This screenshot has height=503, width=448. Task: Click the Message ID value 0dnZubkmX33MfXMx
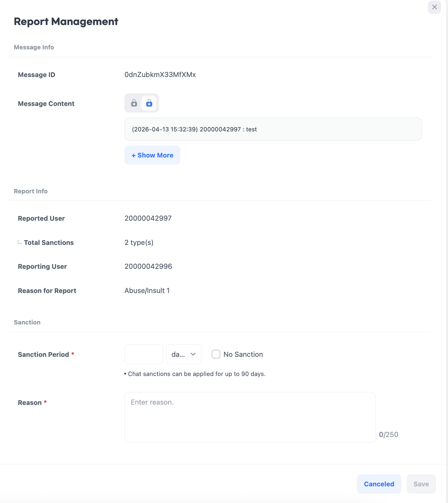[x=160, y=75]
